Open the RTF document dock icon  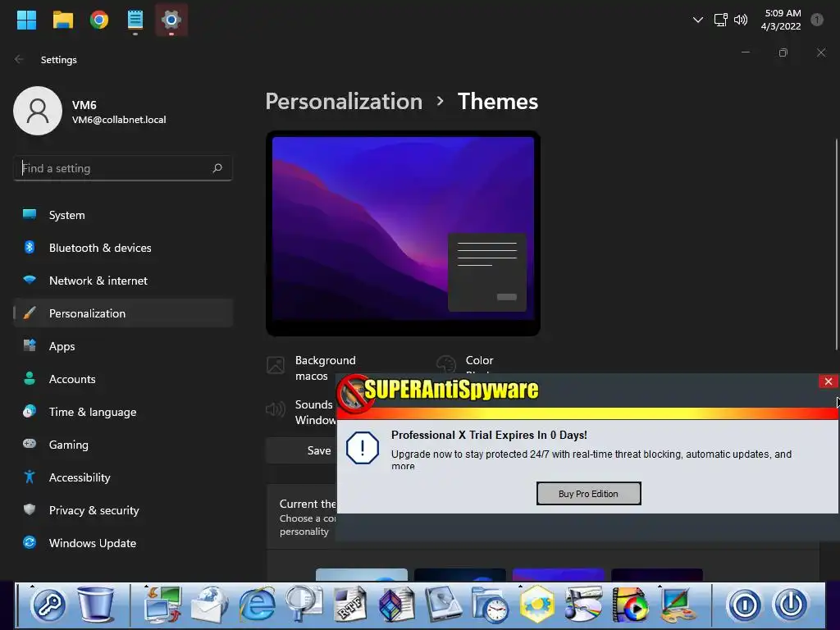pyautogui.click(x=349, y=605)
